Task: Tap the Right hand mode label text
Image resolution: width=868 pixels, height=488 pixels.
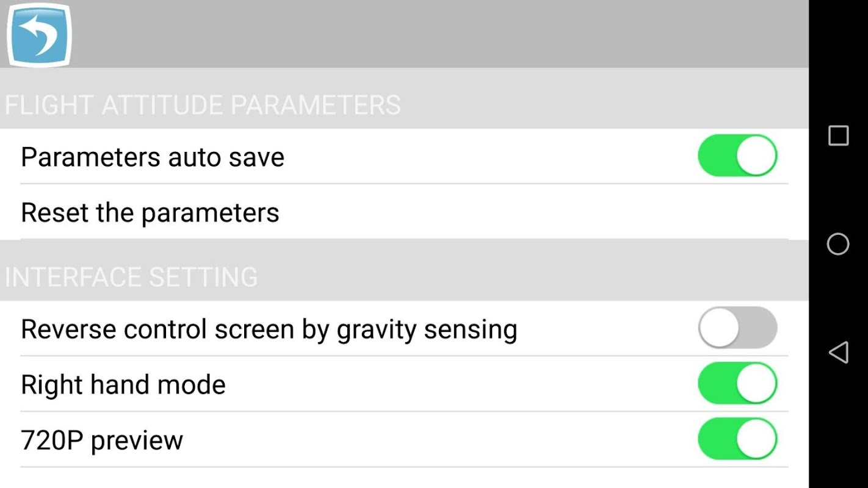Action: pos(123,384)
